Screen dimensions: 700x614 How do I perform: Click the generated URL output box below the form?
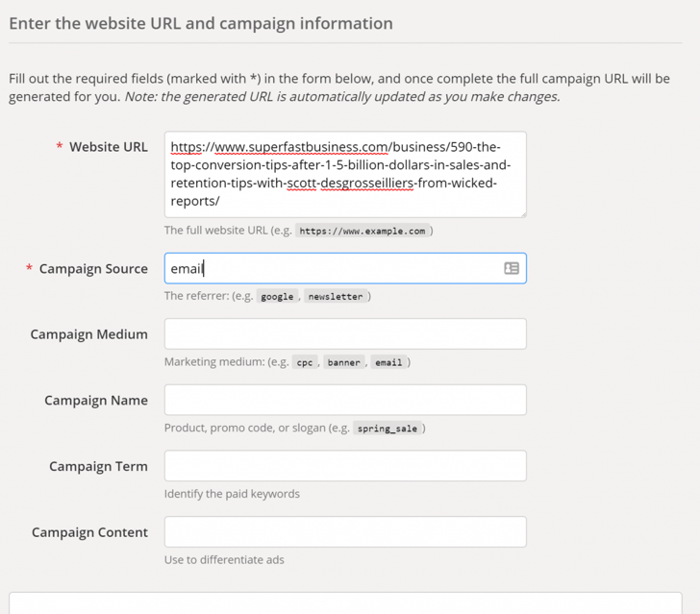[x=345, y=603]
